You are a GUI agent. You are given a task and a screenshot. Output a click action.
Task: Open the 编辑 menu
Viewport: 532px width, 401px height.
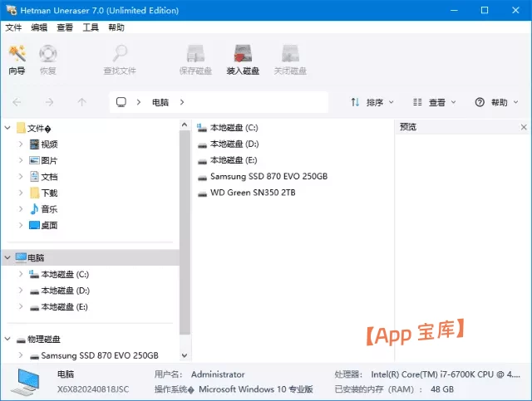(x=39, y=27)
